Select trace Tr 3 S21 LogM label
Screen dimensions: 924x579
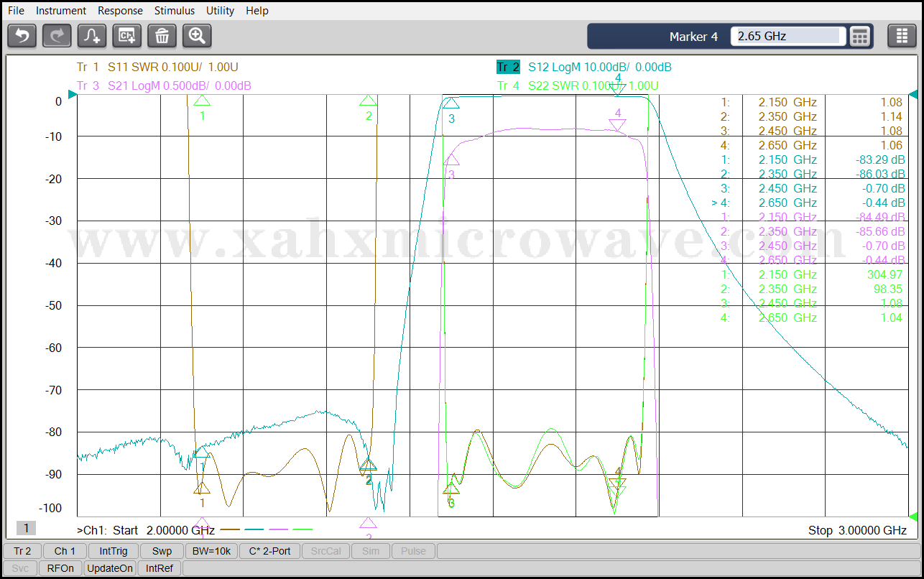tap(164, 86)
